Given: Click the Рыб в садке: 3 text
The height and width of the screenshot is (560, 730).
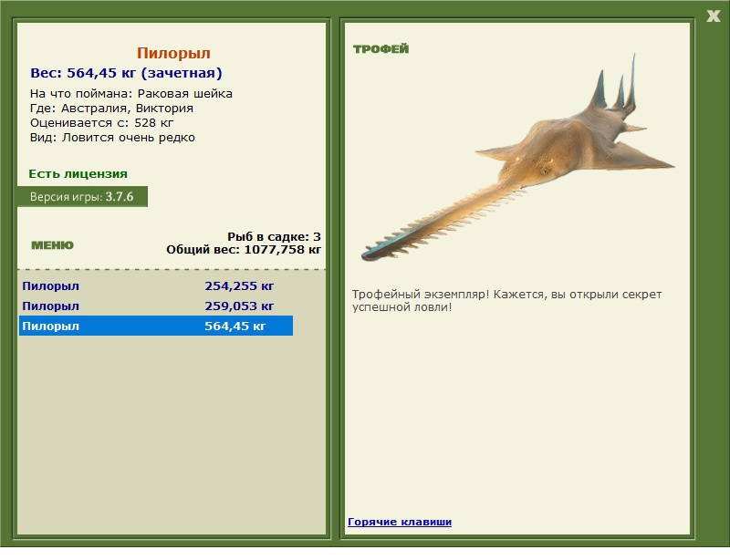Looking at the screenshot, I should 275,236.
